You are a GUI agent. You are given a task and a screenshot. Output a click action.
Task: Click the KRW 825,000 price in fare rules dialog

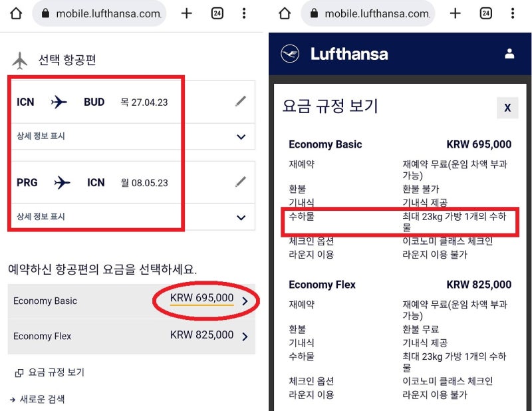pos(479,285)
